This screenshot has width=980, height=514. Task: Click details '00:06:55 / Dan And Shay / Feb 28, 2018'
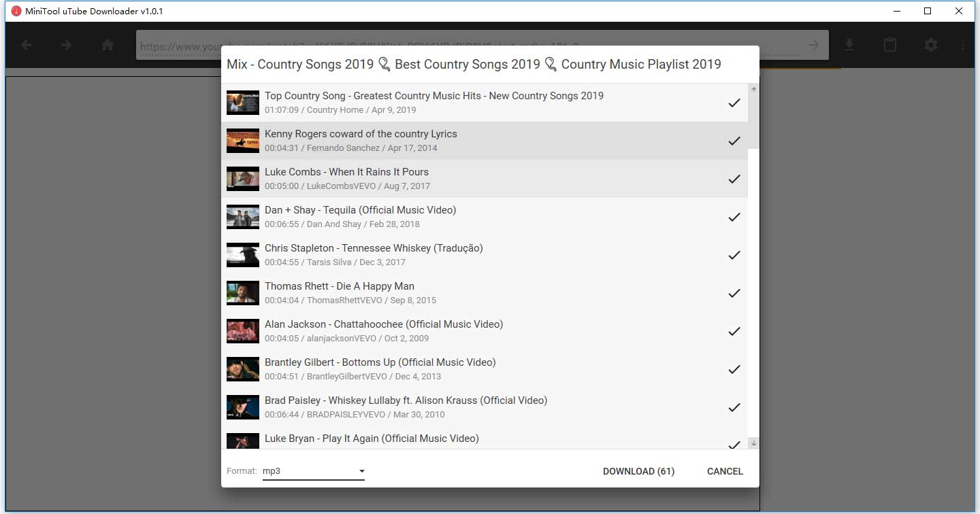pyautogui.click(x=342, y=224)
